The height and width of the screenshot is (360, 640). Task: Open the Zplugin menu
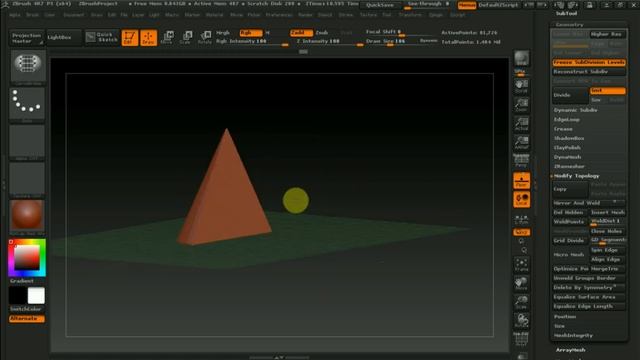436,15
